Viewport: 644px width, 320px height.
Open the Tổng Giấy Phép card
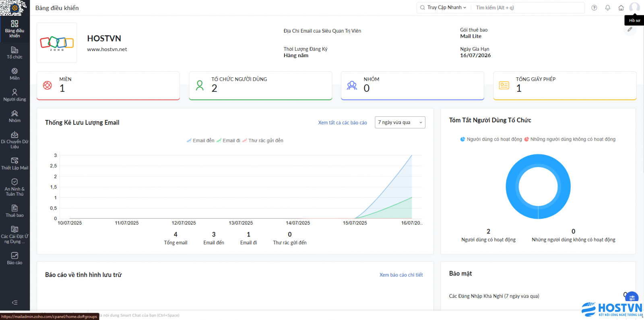click(565, 85)
